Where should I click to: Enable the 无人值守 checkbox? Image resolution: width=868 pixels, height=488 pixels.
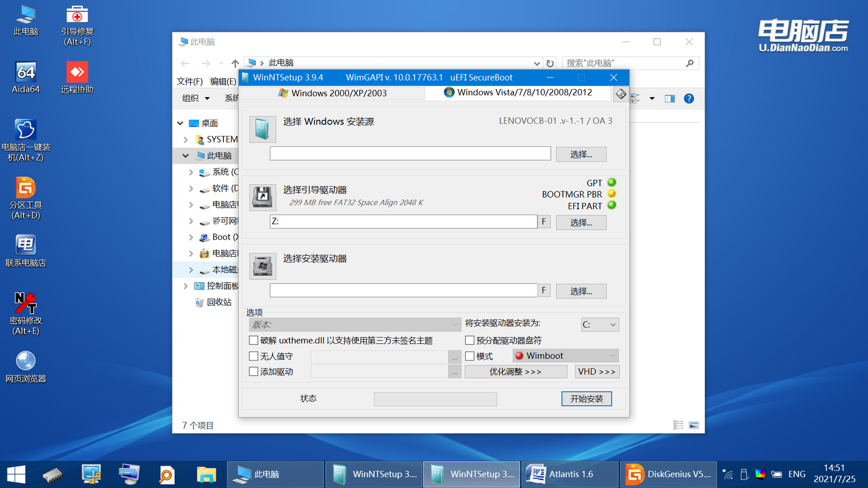coord(253,356)
